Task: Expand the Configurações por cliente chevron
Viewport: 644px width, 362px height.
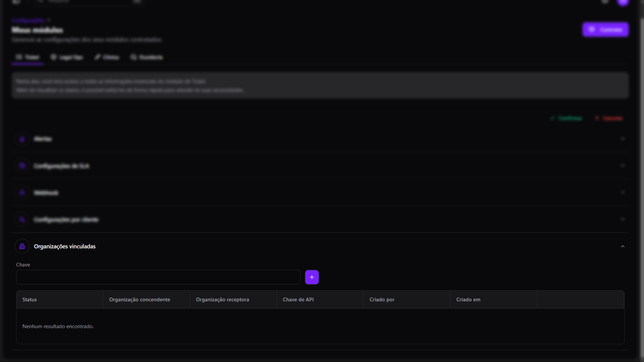Action: click(x=623, y=219)
